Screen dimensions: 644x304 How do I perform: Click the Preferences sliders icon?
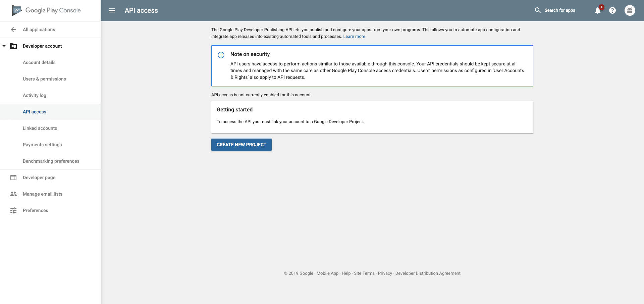click(x=13, y=210)
